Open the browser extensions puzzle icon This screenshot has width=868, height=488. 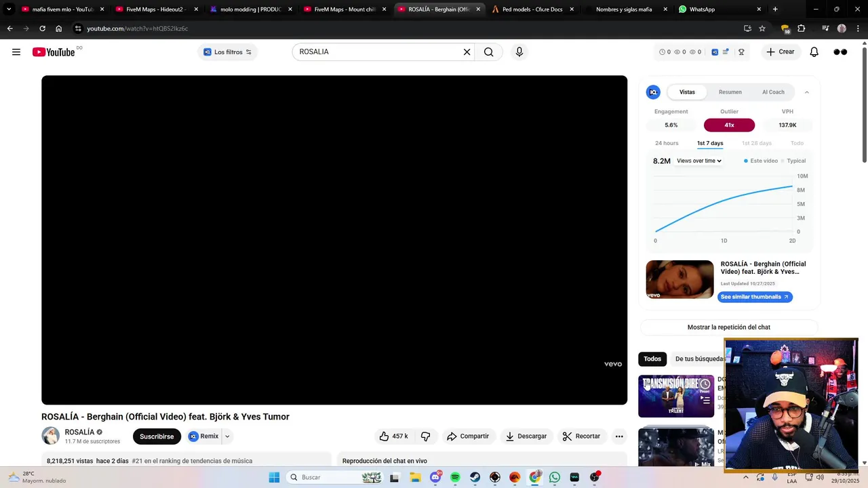[802, 28]
